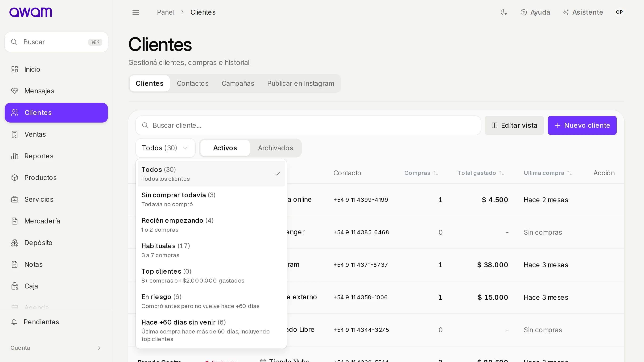Click the awam logo
The width and height of the screenshot is (644, 362).
pos(30,12)
